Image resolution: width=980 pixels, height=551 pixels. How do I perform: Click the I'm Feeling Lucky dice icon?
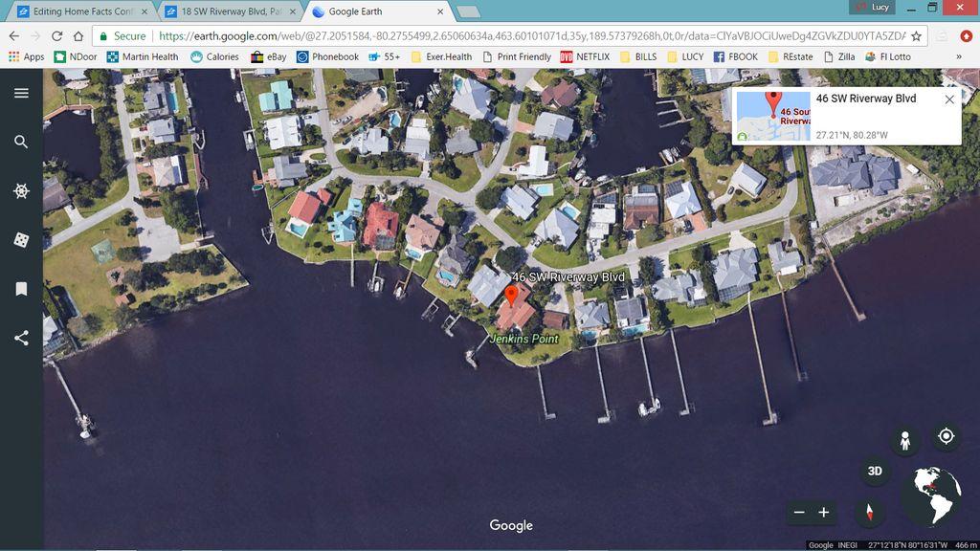tap(21, 240)
